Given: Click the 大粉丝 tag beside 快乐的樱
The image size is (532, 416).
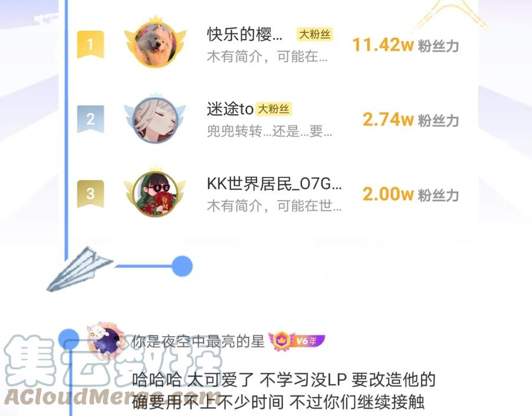Looking at the screenshot, I should pos(314,34).
